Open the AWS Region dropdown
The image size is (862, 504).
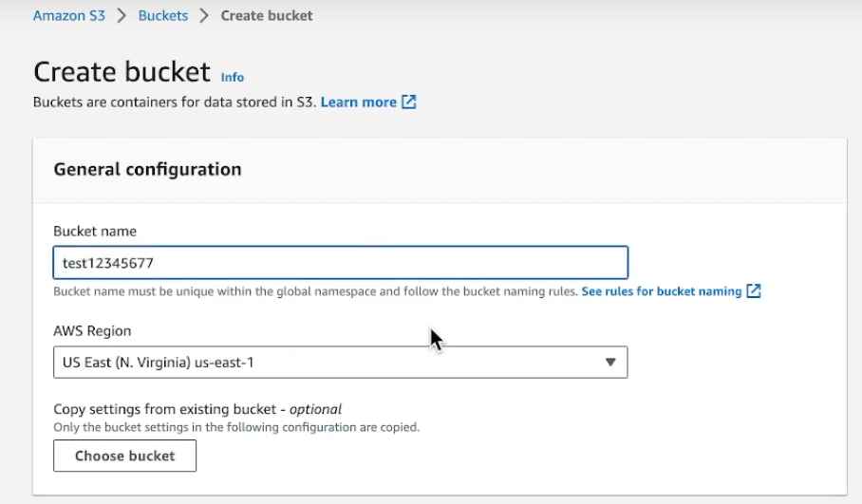(x=340, y=363)
